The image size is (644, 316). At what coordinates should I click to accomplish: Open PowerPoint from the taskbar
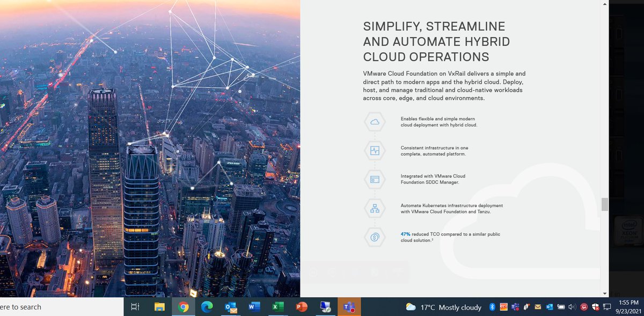pyautogui.click(x=302, y=307)
